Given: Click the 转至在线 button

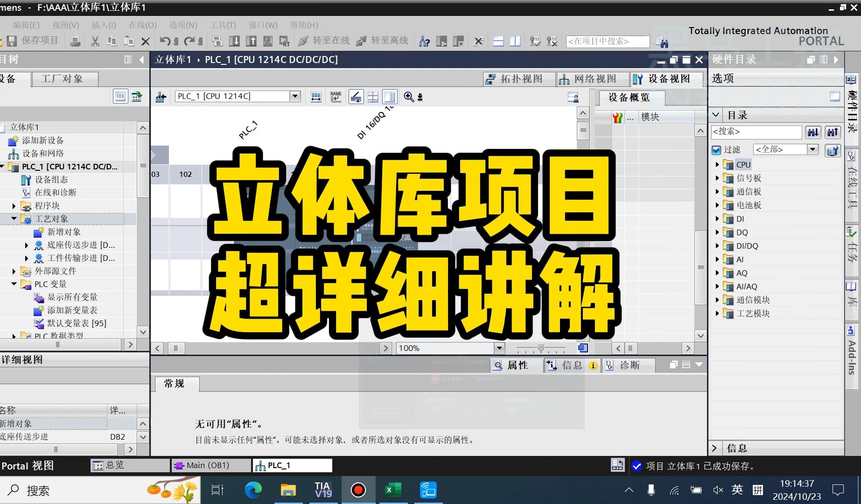Looking at the screenshot, I should (x=324, y=41).
